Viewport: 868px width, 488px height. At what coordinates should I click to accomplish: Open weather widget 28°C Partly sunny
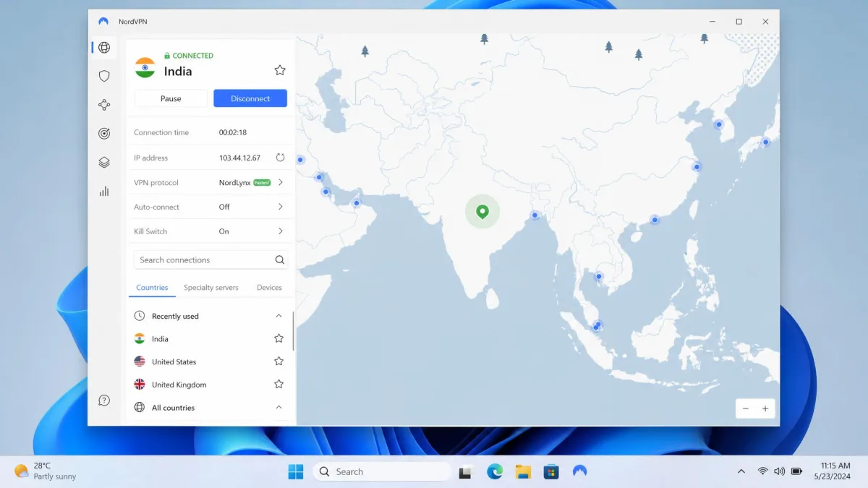(x=45, y=471)
